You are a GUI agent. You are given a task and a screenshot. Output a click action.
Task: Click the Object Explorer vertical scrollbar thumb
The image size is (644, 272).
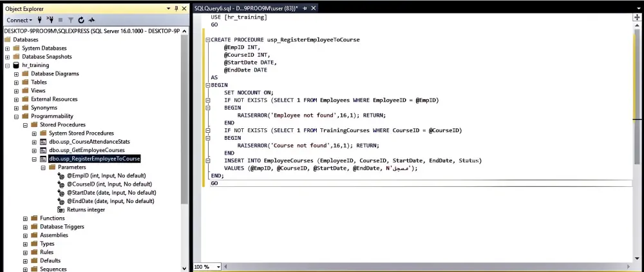184,119
